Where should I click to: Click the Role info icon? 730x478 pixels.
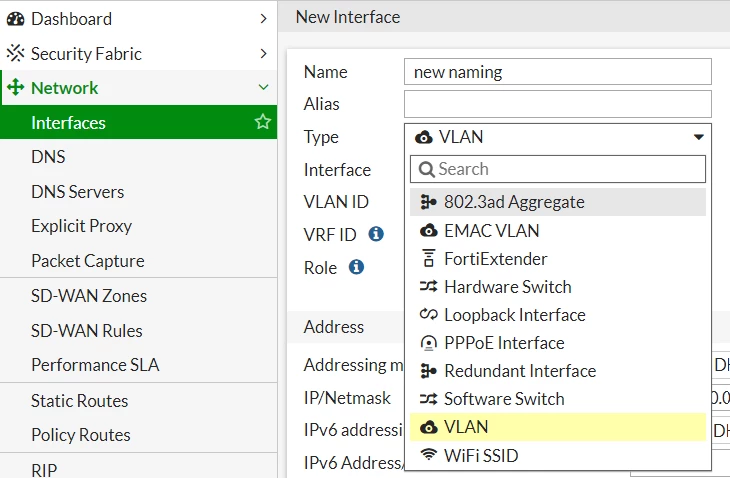pyautogui.click(x=357, y=267)
